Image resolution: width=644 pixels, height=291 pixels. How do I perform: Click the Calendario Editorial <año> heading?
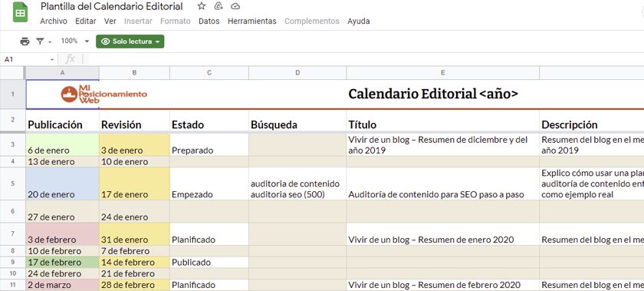433,94
